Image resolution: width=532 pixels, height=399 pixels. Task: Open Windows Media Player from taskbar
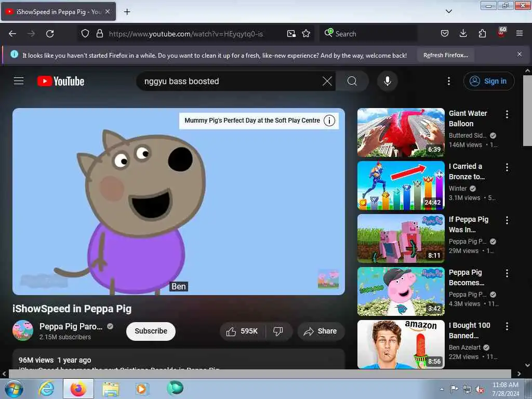point(141,389)
